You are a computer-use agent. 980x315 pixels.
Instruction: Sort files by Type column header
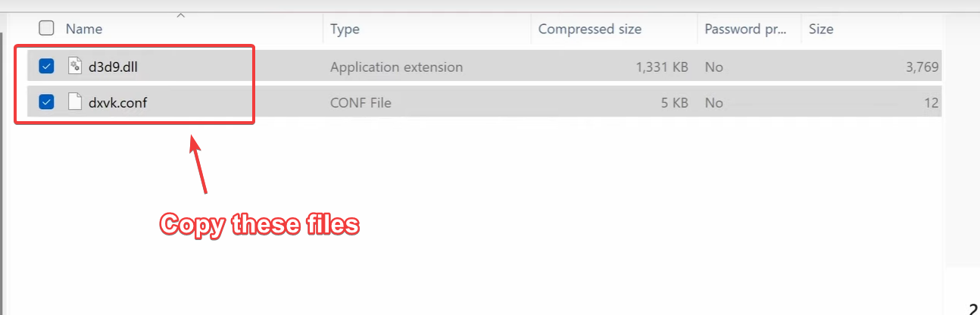coord(345,30)
